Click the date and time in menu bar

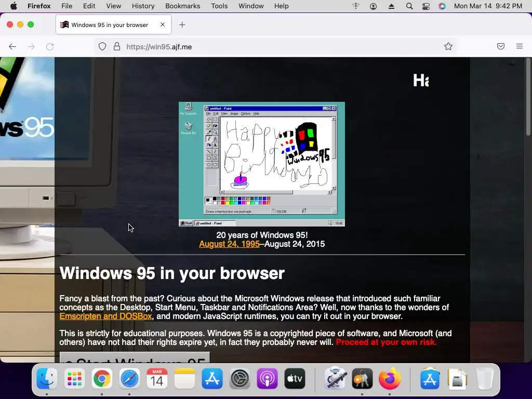pyautogui.click(x=488, y=6)
